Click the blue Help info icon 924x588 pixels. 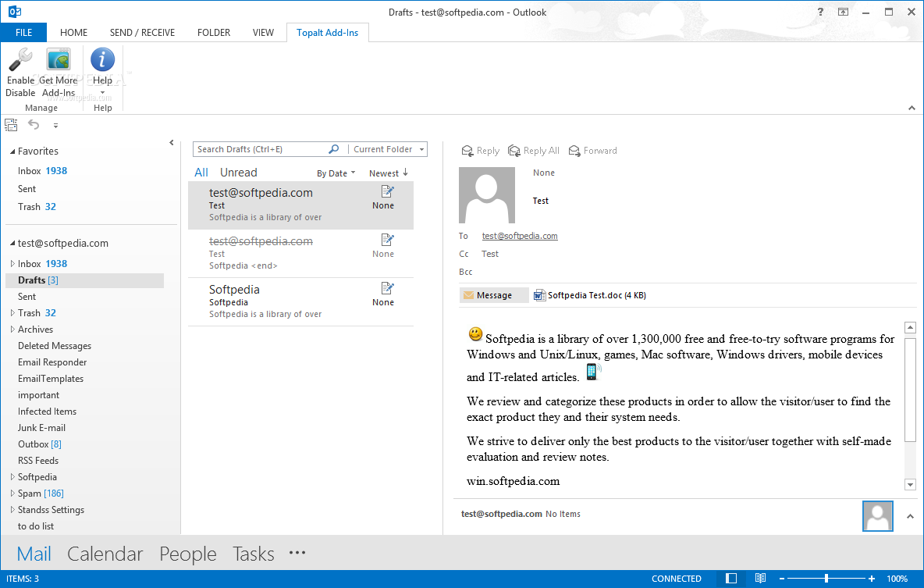102,59
